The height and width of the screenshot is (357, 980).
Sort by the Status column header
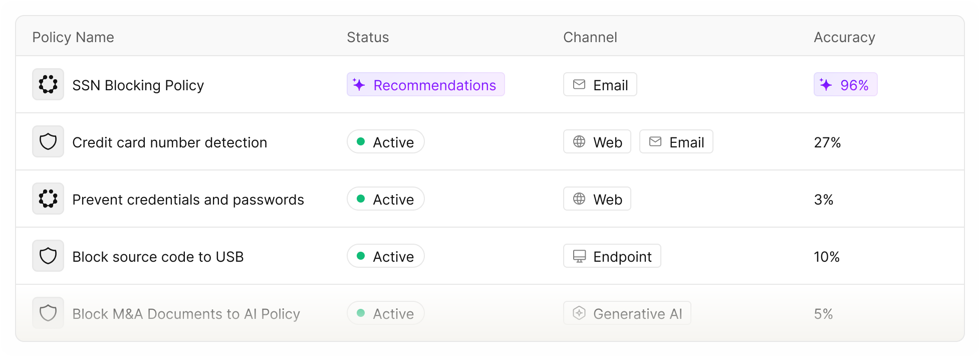(x=368, y=37)
